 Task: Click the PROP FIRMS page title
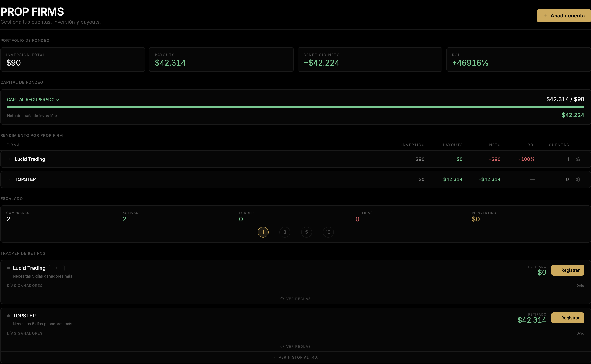32,12
